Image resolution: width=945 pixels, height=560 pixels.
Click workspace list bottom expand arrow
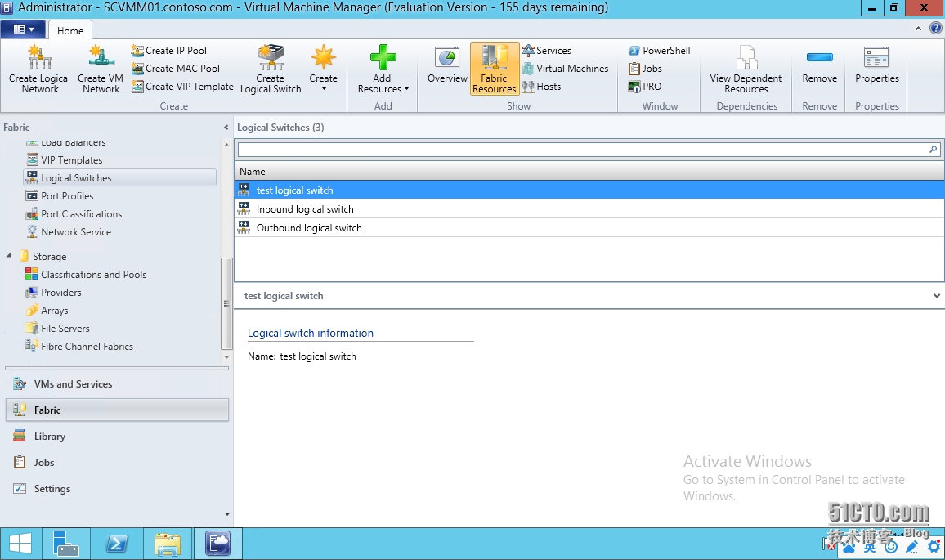coord(227,514)
